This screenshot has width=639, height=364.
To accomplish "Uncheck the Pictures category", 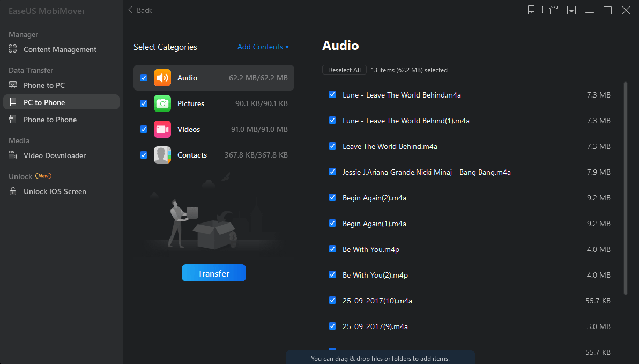I will 143,103.
